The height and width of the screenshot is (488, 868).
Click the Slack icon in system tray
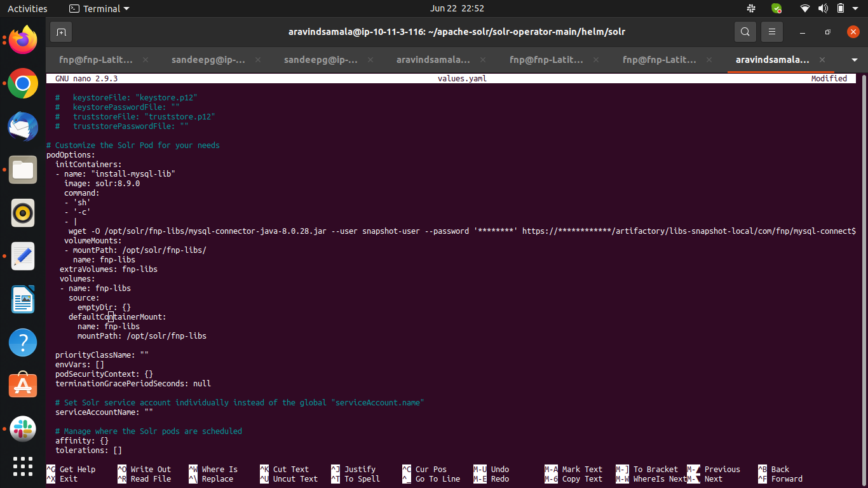point(750,8)
